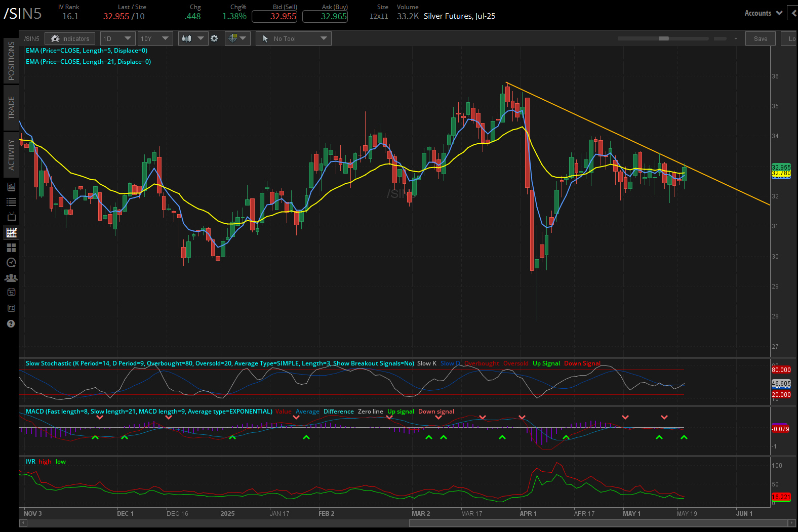
Task: Open the candlestick chart type dropdown
Action: click(x=193, y=38)
